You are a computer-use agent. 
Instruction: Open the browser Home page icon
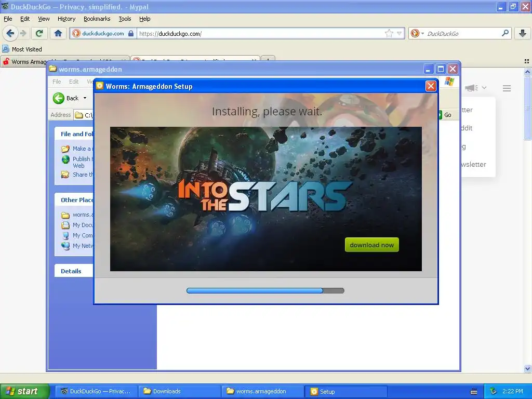(58, 33)
